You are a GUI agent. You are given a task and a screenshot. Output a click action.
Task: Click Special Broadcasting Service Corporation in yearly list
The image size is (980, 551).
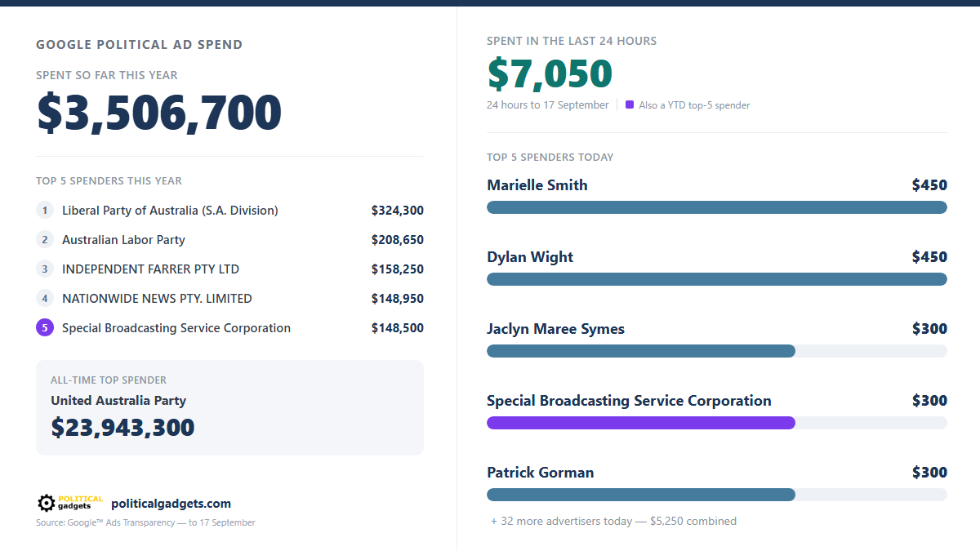pyautogui.click(x=176, y=328)
